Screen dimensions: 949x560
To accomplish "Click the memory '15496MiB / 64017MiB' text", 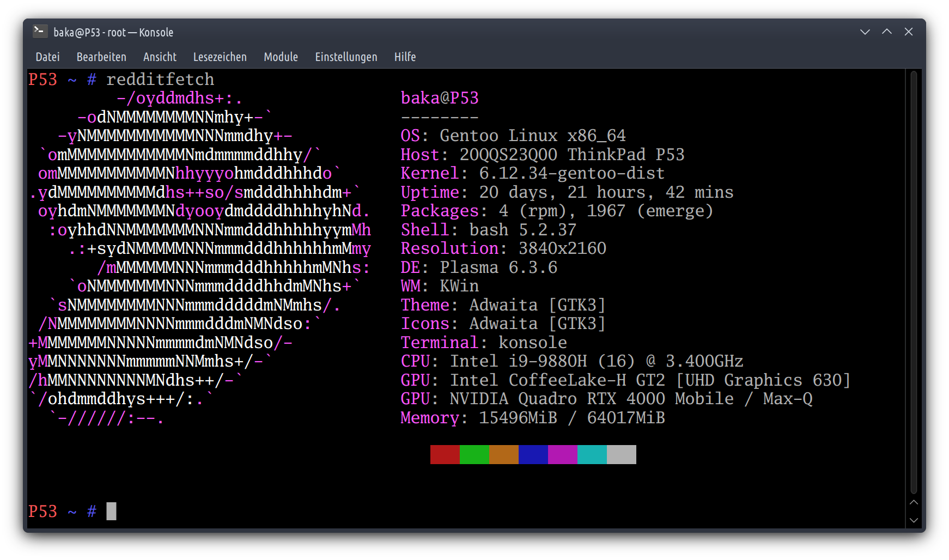I will (x=572, y=418).
